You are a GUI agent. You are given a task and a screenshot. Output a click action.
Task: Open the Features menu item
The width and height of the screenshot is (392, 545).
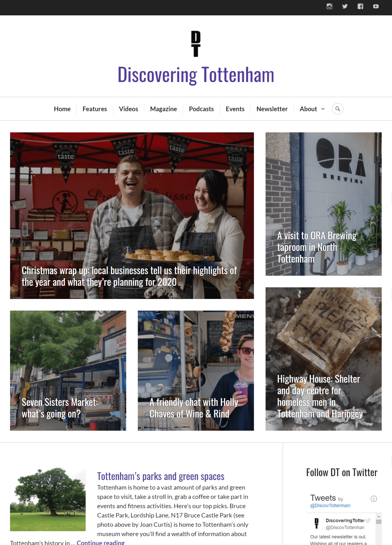click(x=95, y=109)
